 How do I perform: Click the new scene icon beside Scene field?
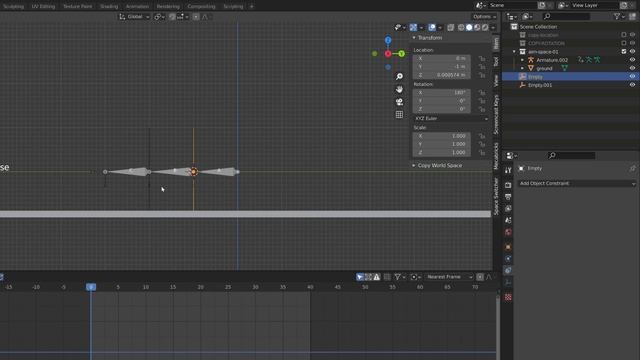coord(542,5)
